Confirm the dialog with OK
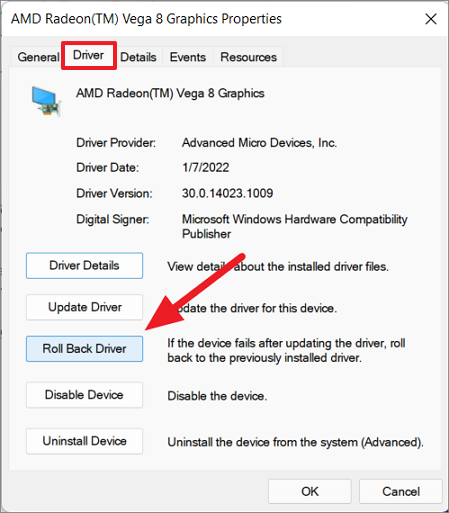 point(310,491)
